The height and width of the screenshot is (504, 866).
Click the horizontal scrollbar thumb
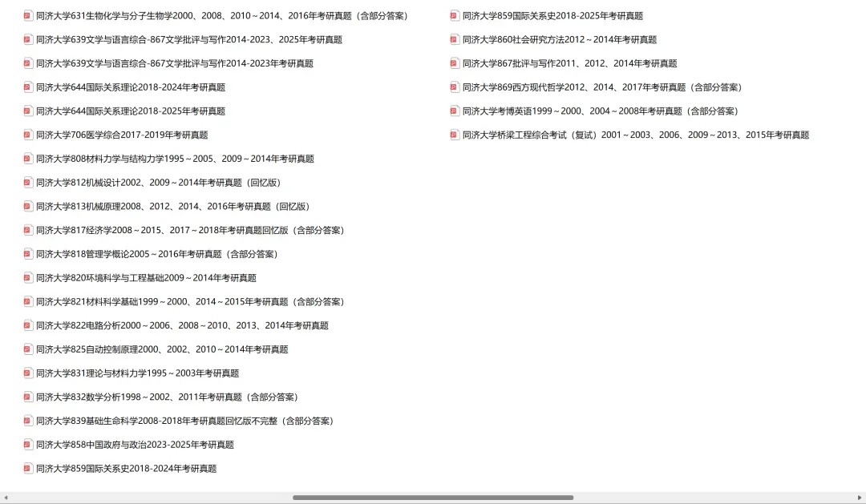pos(433,498)
